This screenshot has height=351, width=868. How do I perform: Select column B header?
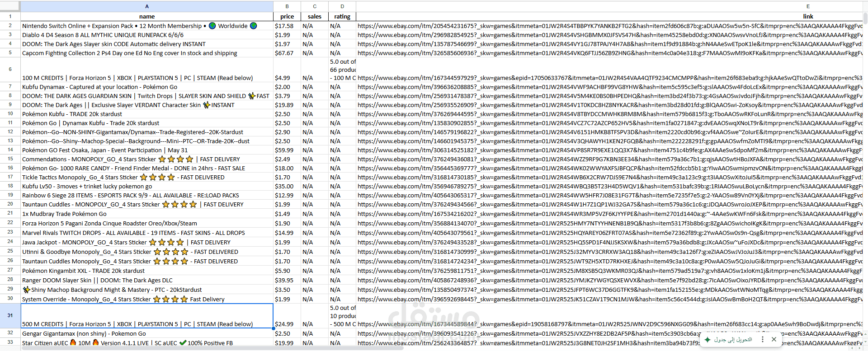pyautogui.click(x=287, y=6)
